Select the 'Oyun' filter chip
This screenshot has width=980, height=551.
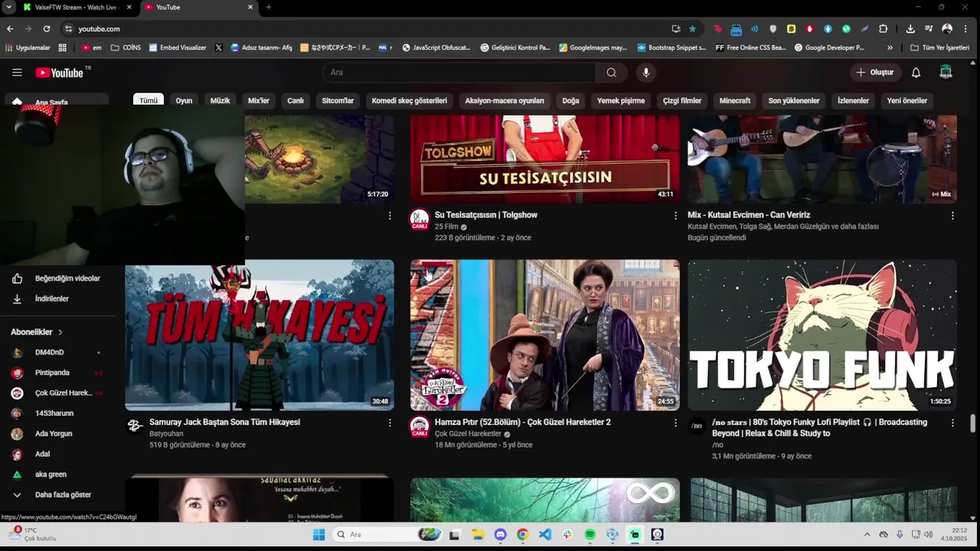click(x=184, y=100)
